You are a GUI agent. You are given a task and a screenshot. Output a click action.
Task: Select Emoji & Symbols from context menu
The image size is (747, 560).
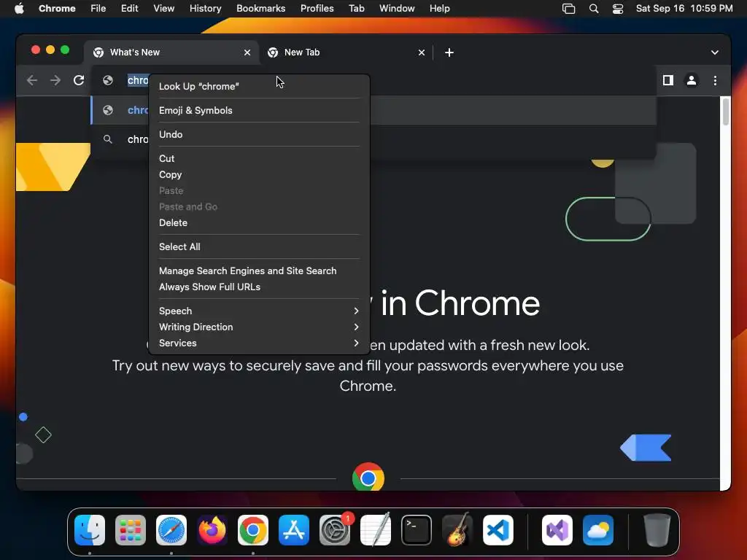(x=259, y=111)
